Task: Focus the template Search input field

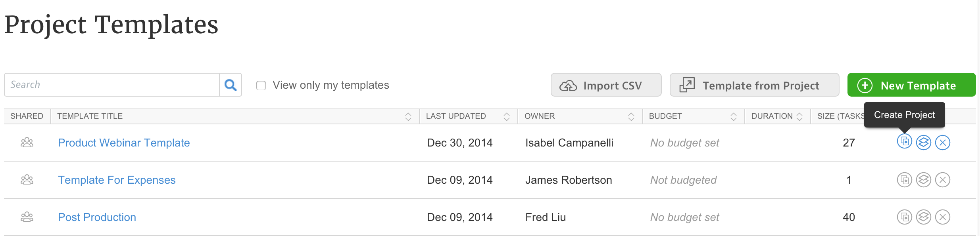Action: click(x=112, y=85)
